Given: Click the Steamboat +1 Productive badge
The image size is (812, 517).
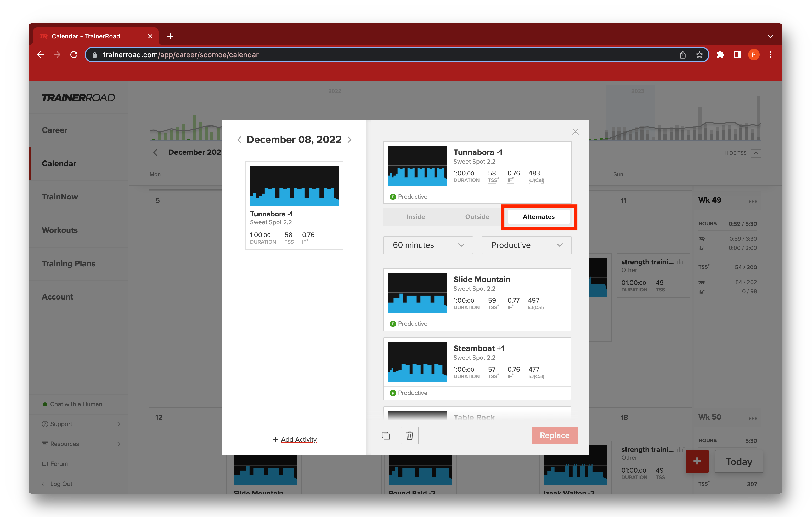Looking at the screenshot, I should click(x=408, y=393).
